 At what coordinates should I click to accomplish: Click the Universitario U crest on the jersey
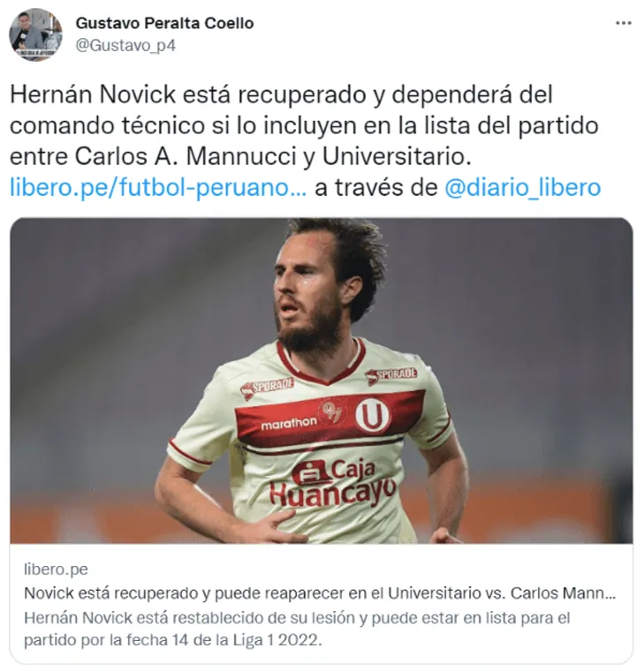373,416
